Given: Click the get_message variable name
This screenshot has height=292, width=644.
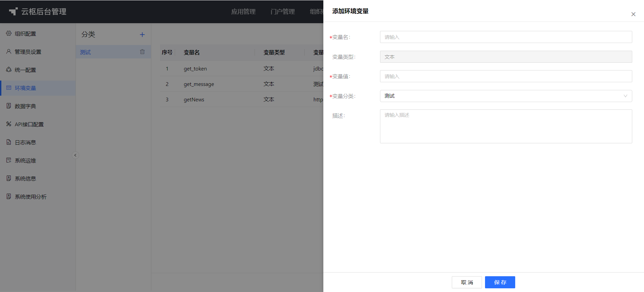Looking at the screenshot, I should pyautogui.click(x=199, y=84).
